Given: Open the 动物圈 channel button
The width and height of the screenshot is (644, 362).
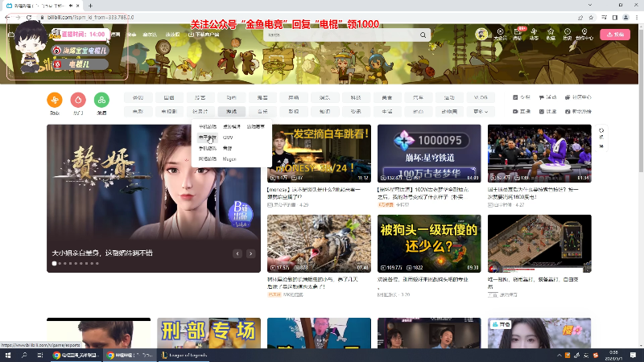Looking at the screenshot, I should 449,111.
